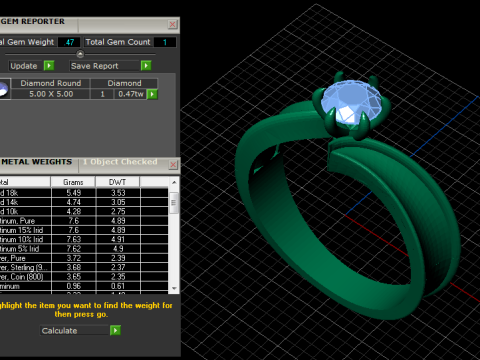480x360 pixels.
Task: Click the Grams column header
Action: 73,182
